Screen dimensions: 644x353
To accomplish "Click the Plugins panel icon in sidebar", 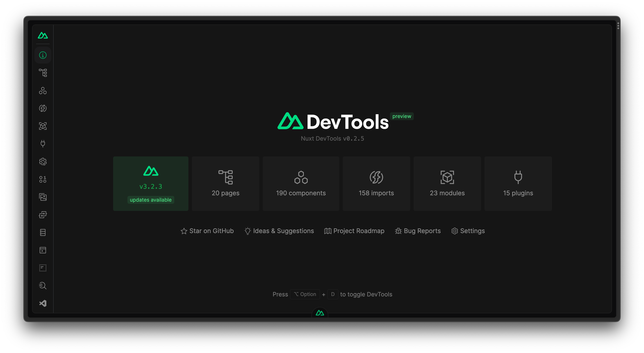I will (43, 144).
